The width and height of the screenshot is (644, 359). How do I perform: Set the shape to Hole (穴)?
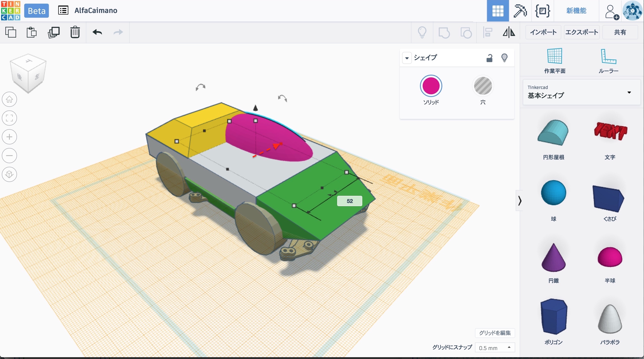(x=483, y=86)
